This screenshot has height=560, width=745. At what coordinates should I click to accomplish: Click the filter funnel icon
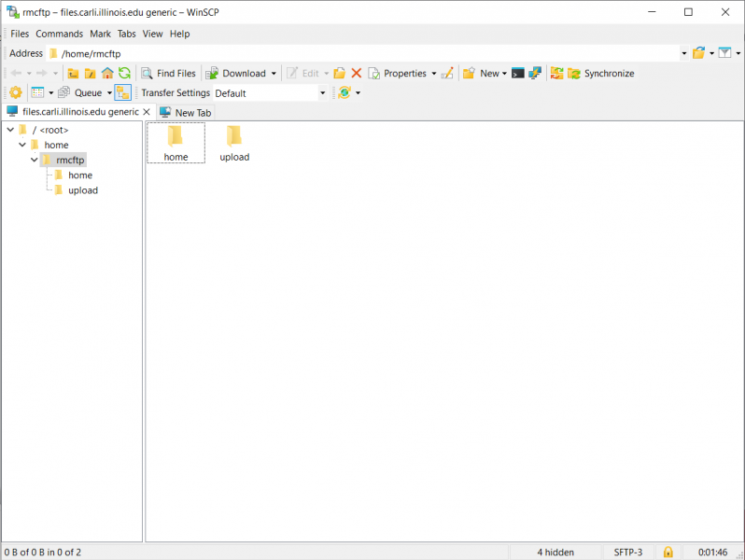[724, 53]
